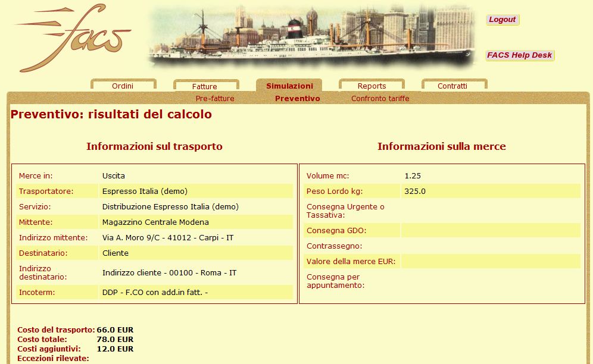Click the Mittente value Magazzino Centrale Modena
This screenshot has width=593, height=364.
(155, 222)
